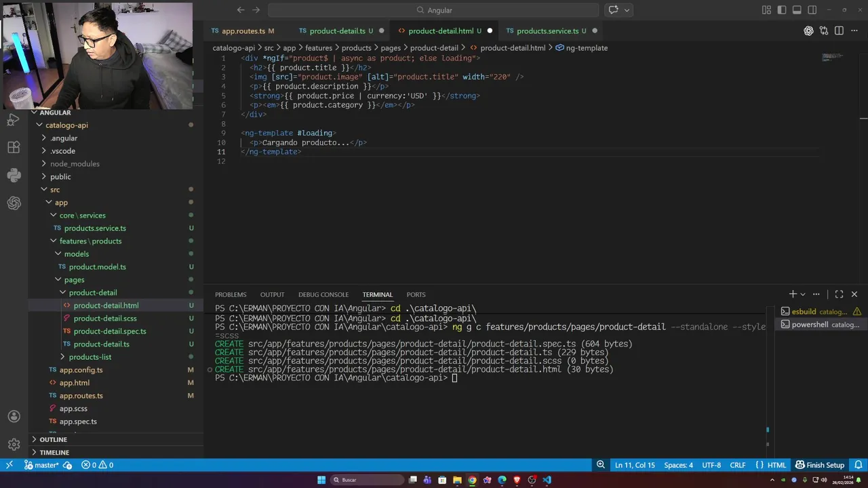The width and height of the screenshot is (868, 488).
Task: Open products.service.ts in explorer
Action: pos(95,228)
